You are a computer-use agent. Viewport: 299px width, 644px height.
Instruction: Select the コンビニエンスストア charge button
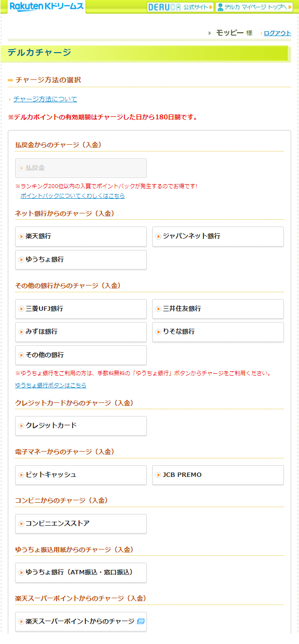(x=81, y=524)
